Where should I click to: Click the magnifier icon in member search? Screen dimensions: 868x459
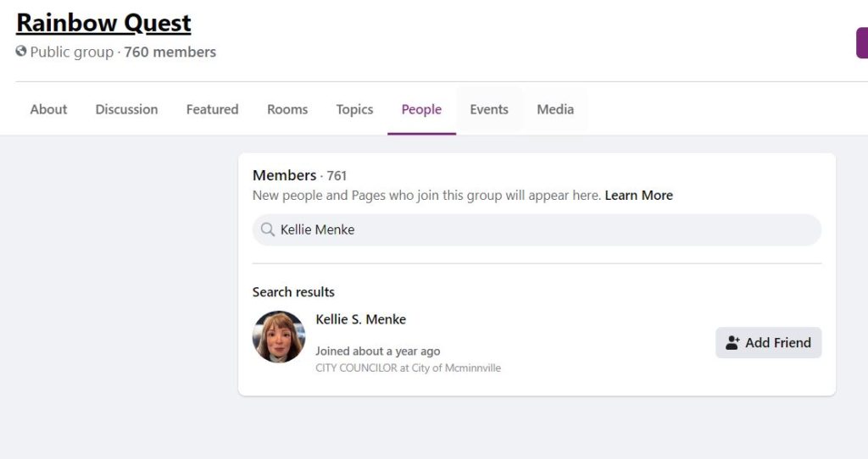click(268, 229)
